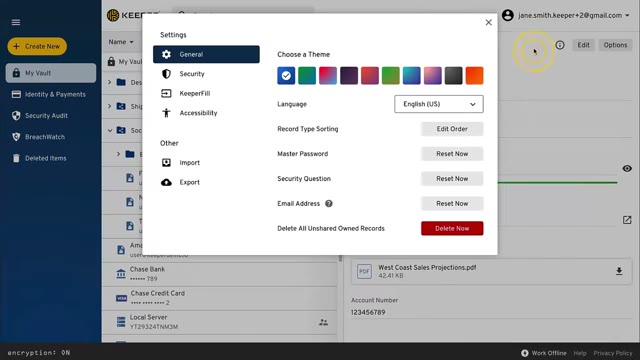Select the Chase Bank record
Image resolution: width=640 pixels, height=360 pixels.
tap(220, 274)
